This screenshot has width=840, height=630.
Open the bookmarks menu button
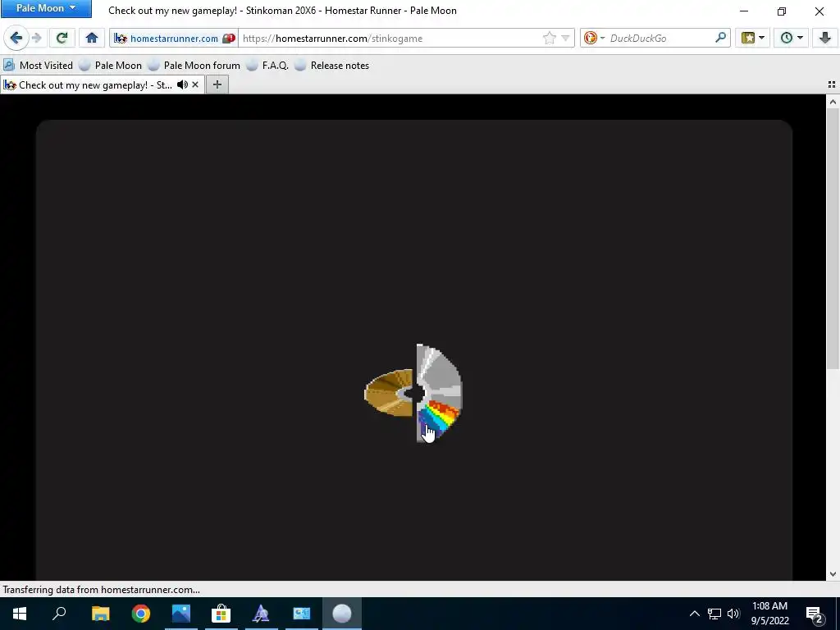pyautogui.click(x=748, y=38)
